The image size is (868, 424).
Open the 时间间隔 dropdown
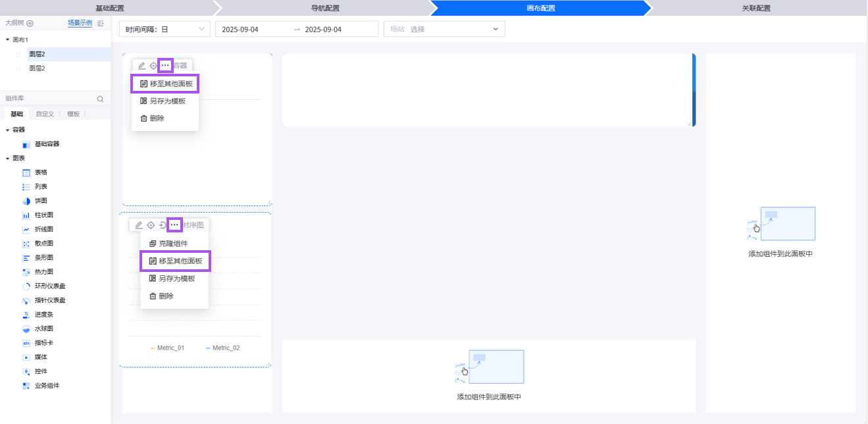pyautogui.click(x=165, y=30)
